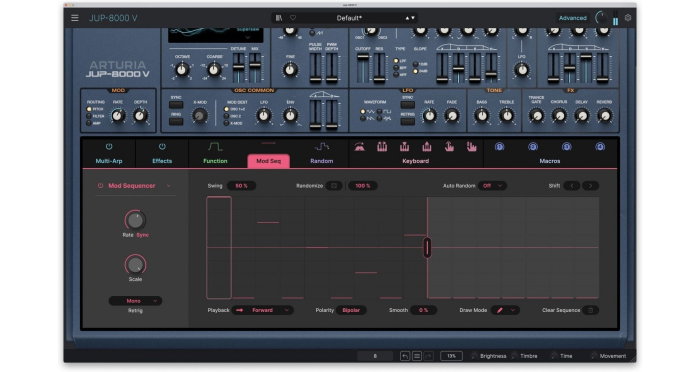Toggle OSC Common SYNC button
The image size is (700, 372).
click(176, 105)
